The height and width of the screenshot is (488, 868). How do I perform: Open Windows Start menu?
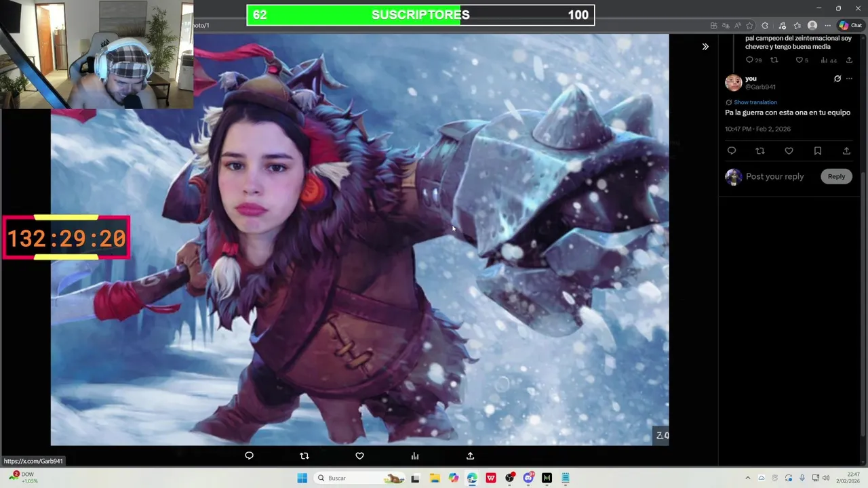(x=302, y=478)
